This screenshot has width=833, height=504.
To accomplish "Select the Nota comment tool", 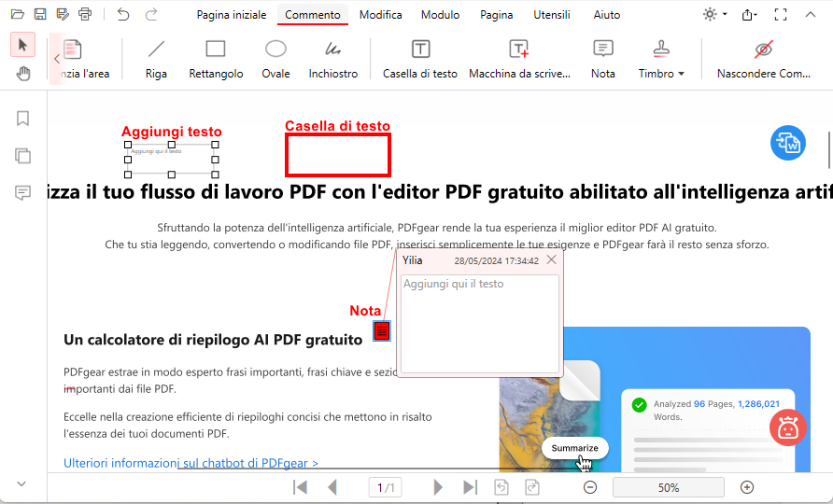I will point(603,60).
